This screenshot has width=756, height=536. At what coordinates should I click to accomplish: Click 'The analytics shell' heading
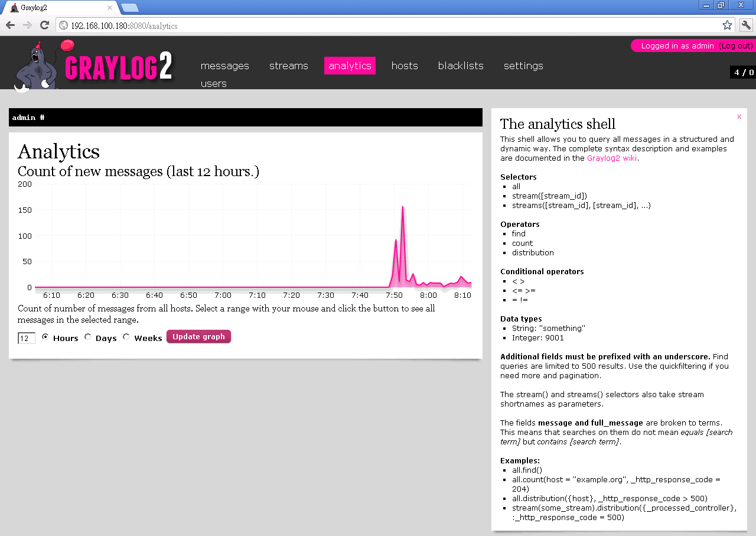(558, 124)
